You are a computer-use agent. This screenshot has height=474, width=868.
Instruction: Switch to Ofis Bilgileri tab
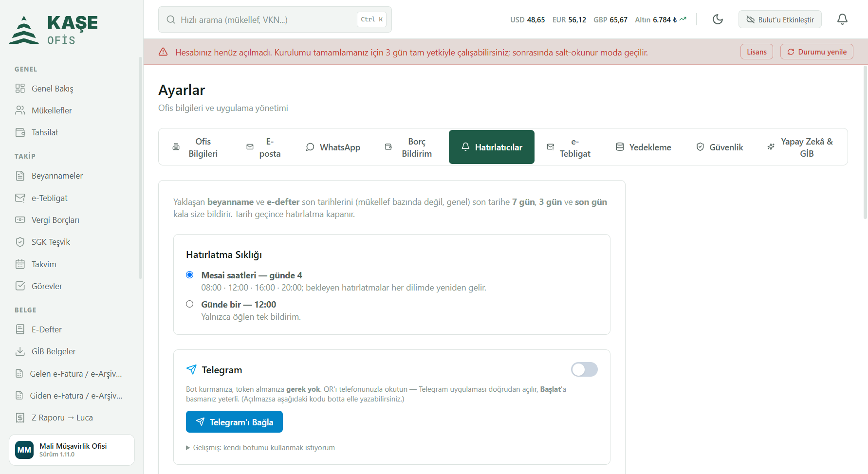pos(196,147)
